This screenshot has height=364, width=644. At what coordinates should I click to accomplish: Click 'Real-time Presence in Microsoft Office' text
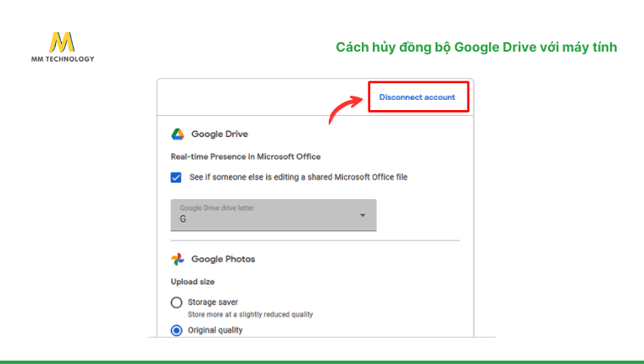[246, 157]
